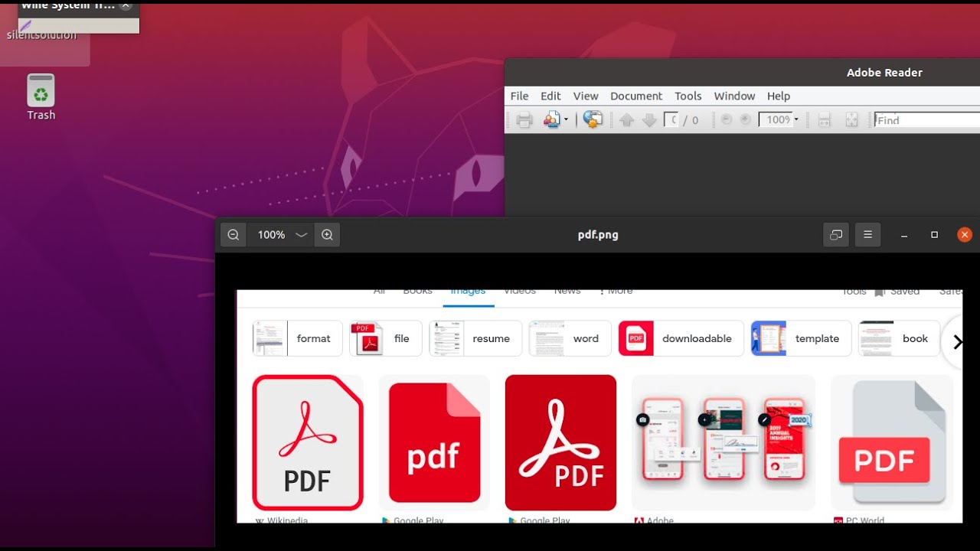Click the Adobe Reader window title
Viewport: 980px width, 551px height.
click(884, 73)
